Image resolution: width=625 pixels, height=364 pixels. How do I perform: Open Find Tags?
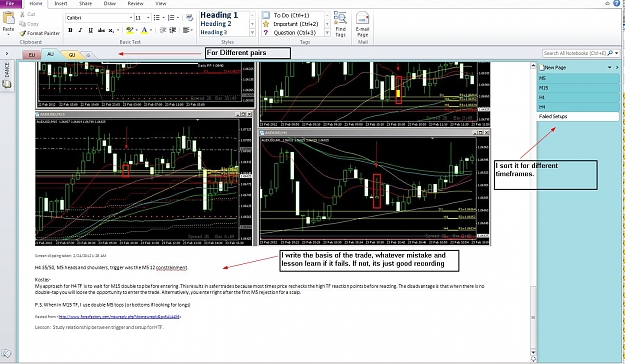[340, 24]
